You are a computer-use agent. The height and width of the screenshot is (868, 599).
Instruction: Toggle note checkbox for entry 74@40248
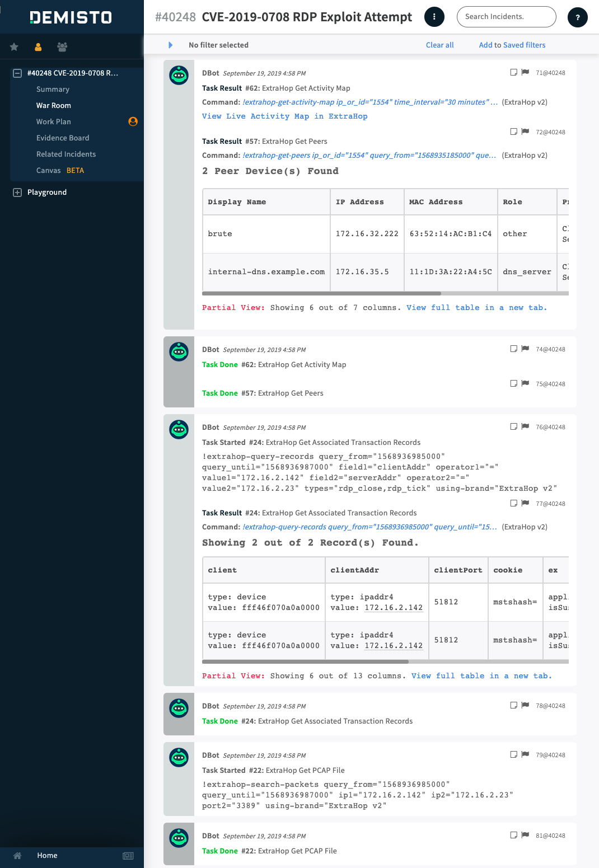[513, 349]
